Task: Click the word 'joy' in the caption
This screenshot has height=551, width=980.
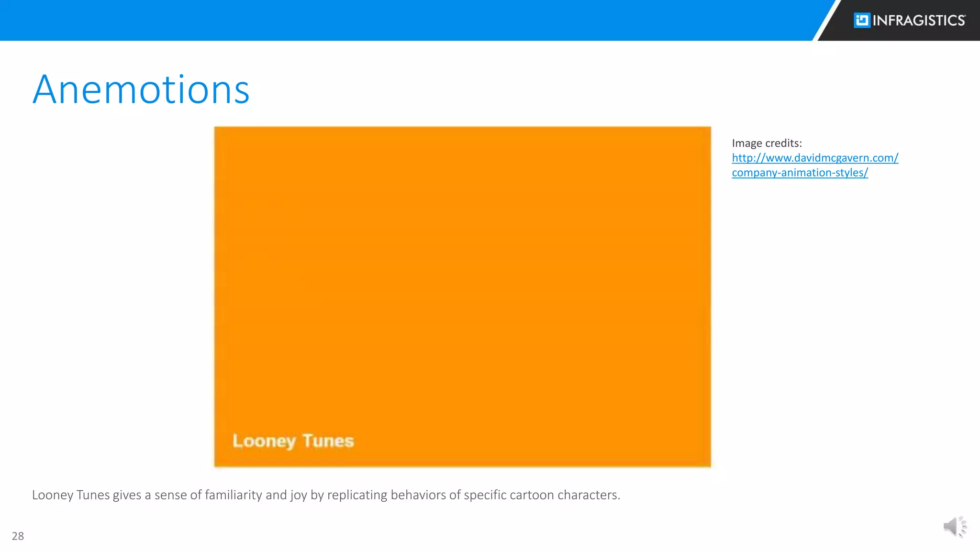Action: click(298, 495)
